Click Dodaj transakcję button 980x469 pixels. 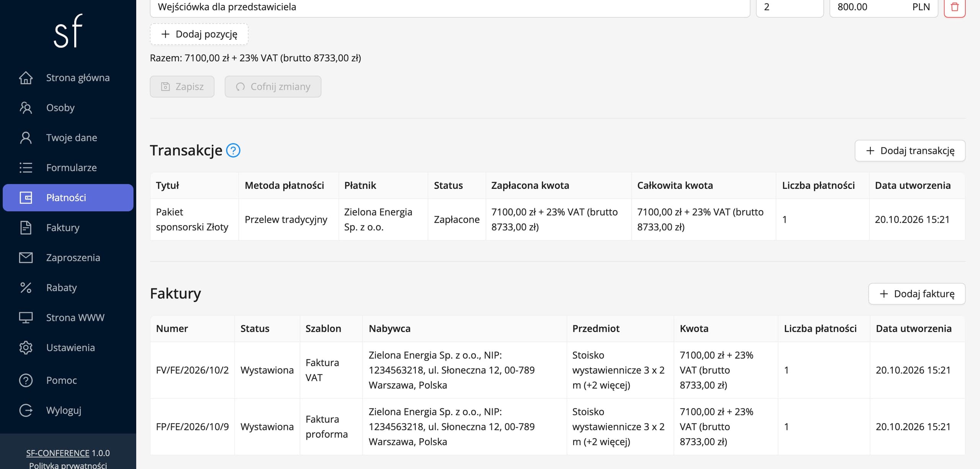910,151
